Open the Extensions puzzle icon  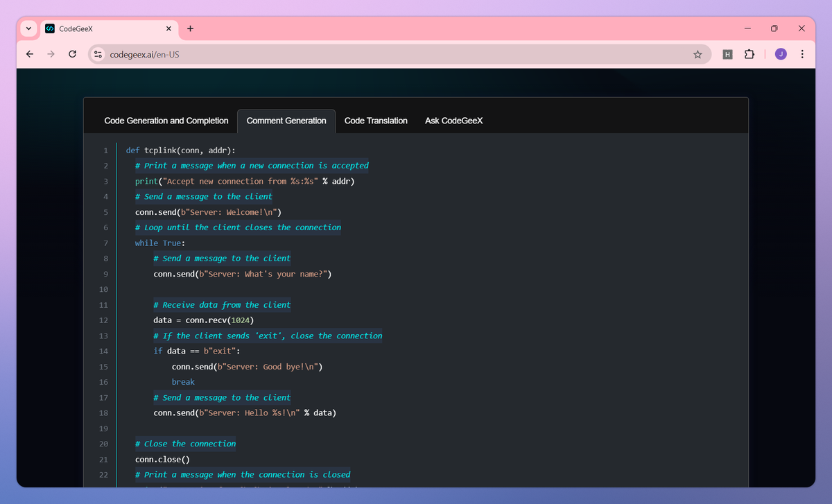pyautogui.click(x=749, y=54)
